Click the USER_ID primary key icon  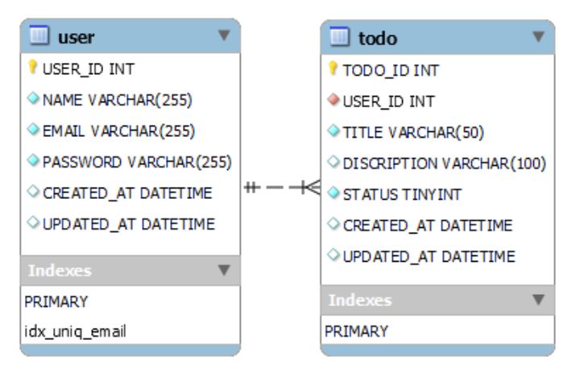coord(33,68)
